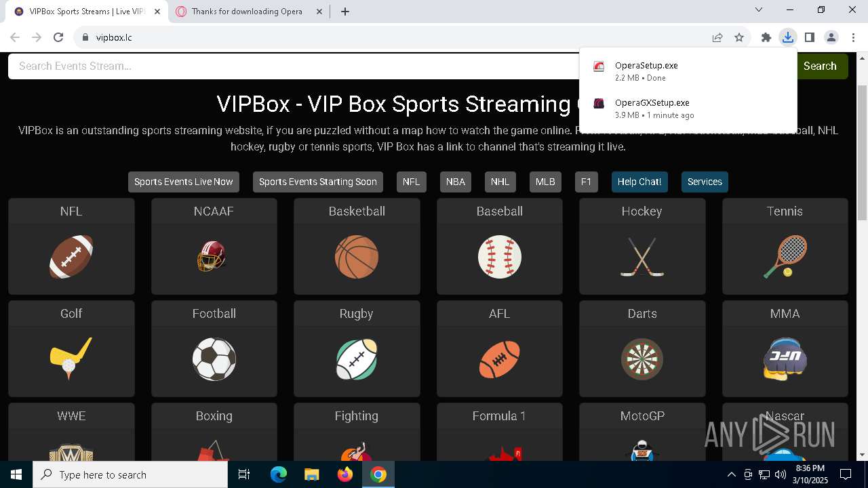Image resolution: width=868 pixels, height=488 pixels.
Task: Open the Formula 1 category heading
Action: [499, 415]
